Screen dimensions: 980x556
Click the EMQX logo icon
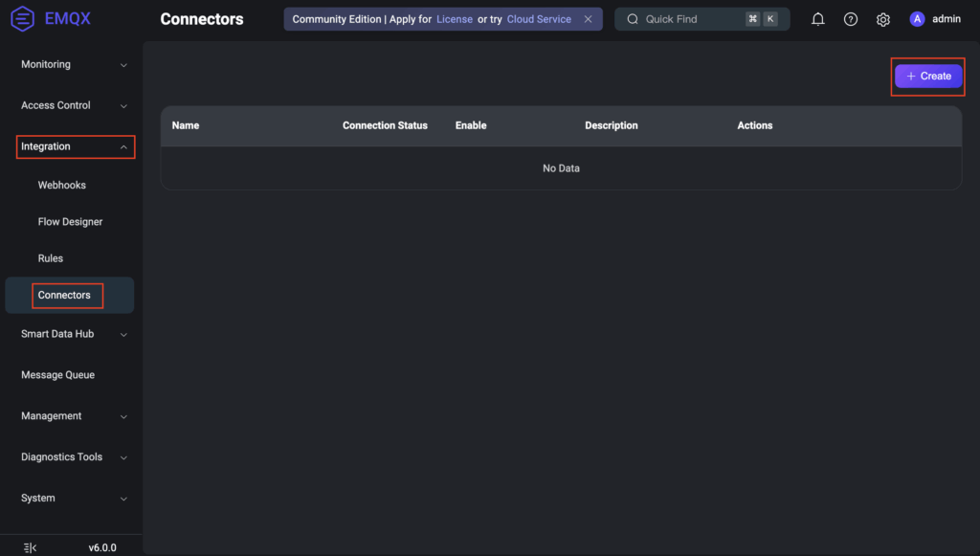pos(23,19)
